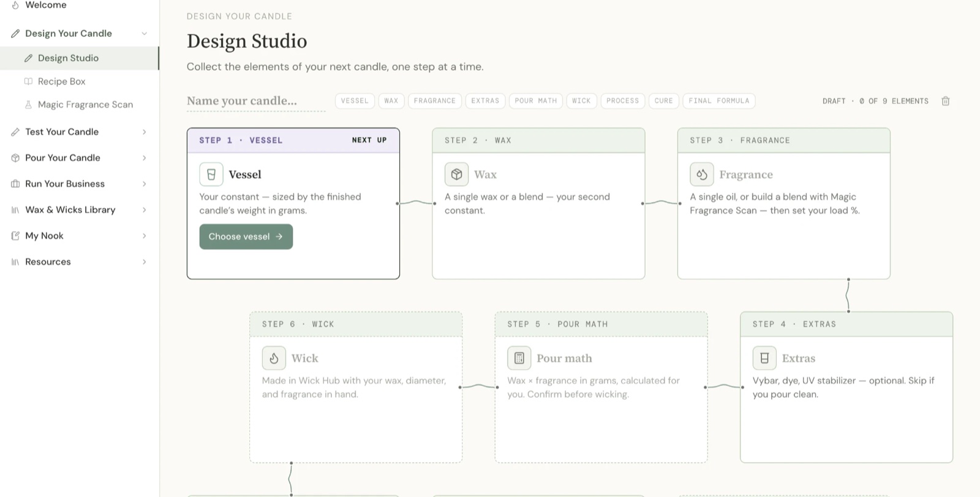Image resolution: width=980 pixels, height=497 pixels.
Task: Expand the Pour Your Candle chevron
Action: coord(145,158)
